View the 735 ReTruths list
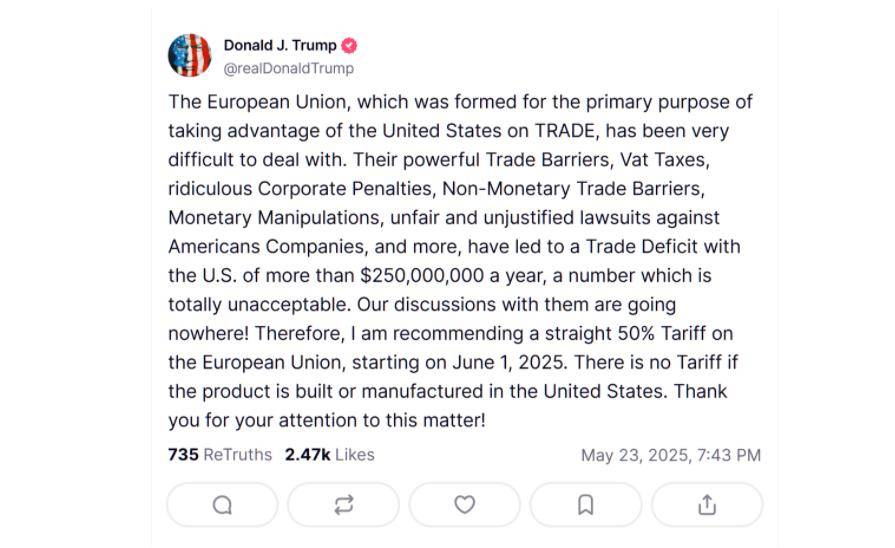The height and width of the screenshot is (548, 895). click(x=220, y=454)
